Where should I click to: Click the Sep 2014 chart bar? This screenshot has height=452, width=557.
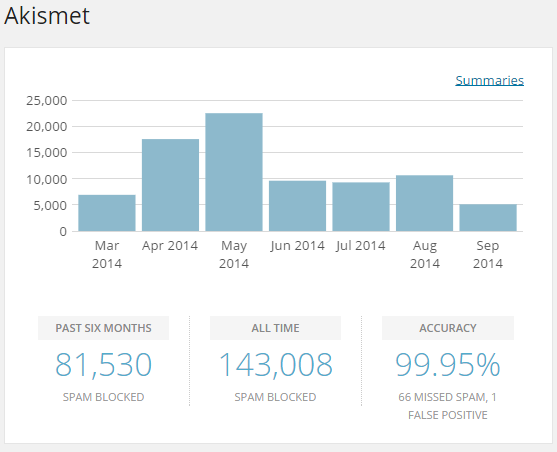tap(488, 218)
